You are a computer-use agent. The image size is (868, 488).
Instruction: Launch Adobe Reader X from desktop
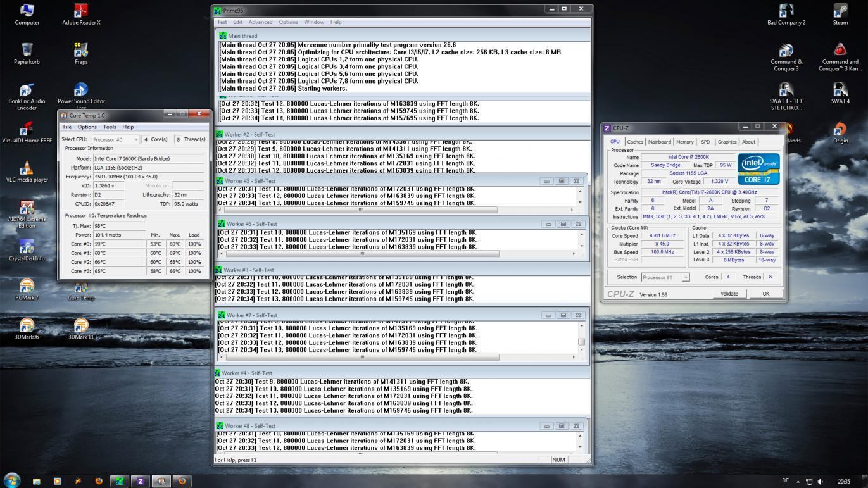[x=81, y=14]
